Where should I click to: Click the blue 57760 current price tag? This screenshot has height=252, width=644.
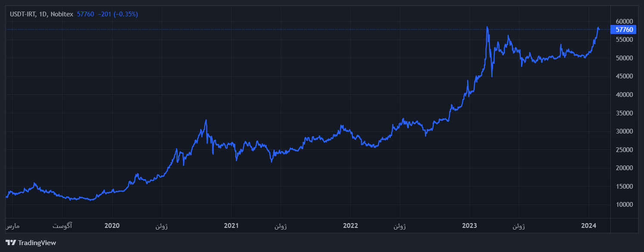[624, 30]
